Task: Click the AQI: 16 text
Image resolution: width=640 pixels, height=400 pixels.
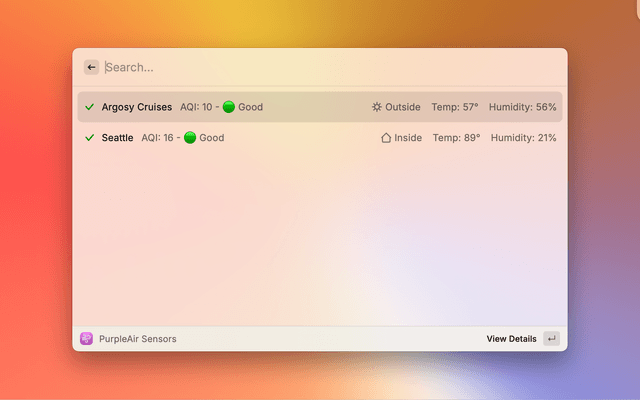Action: coord(157,138)
